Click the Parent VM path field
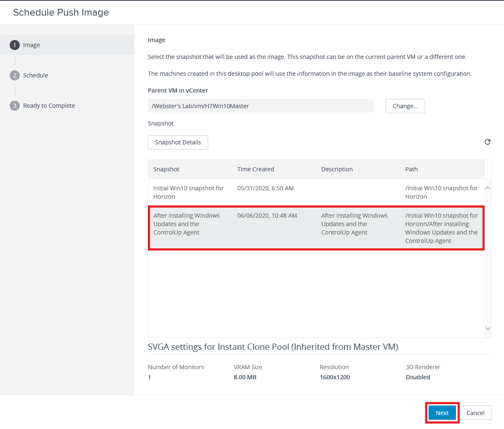The height and width of the screenshot is (429, 504). 260,106
